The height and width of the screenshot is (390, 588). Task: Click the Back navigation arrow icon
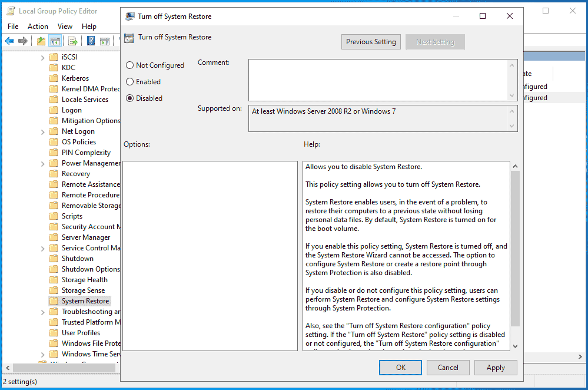click(x=9, y=41)
